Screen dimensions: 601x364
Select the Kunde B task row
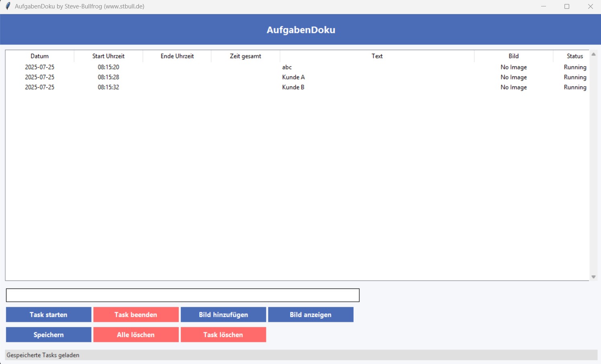coord(293,87)
